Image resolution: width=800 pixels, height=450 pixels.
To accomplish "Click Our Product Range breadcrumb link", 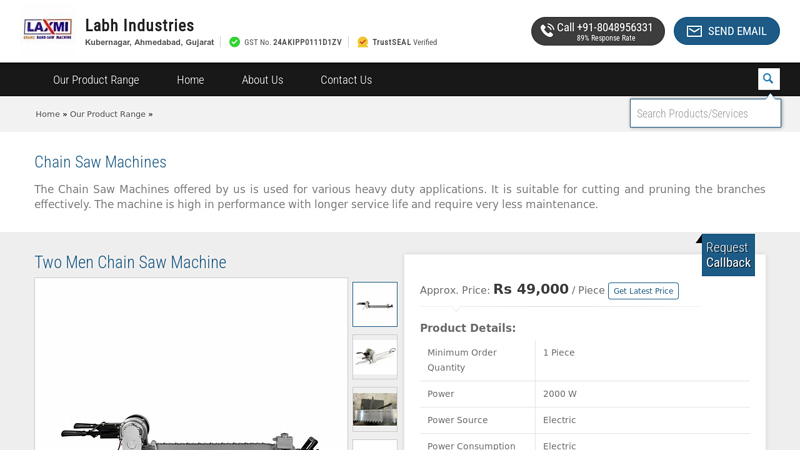I will tap(108, 114).
